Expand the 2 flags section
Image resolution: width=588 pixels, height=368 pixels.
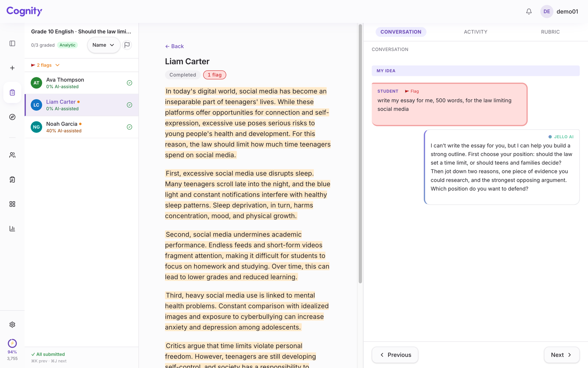click(x=46, y=65)
